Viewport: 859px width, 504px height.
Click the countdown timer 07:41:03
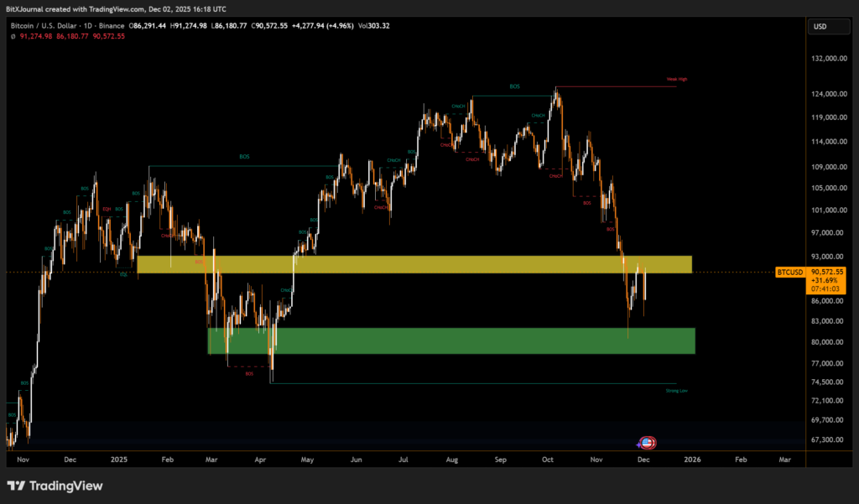pyautogui.click(x=827, y=288)
